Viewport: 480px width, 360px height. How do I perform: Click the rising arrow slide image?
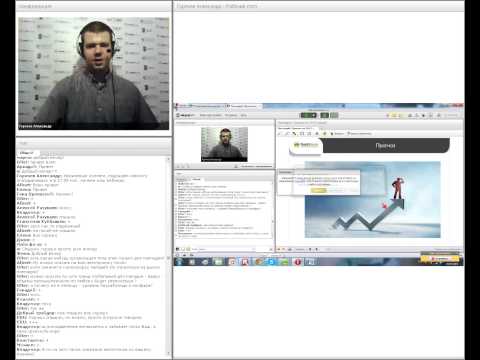pyautogui.click(x=373, y=200)
